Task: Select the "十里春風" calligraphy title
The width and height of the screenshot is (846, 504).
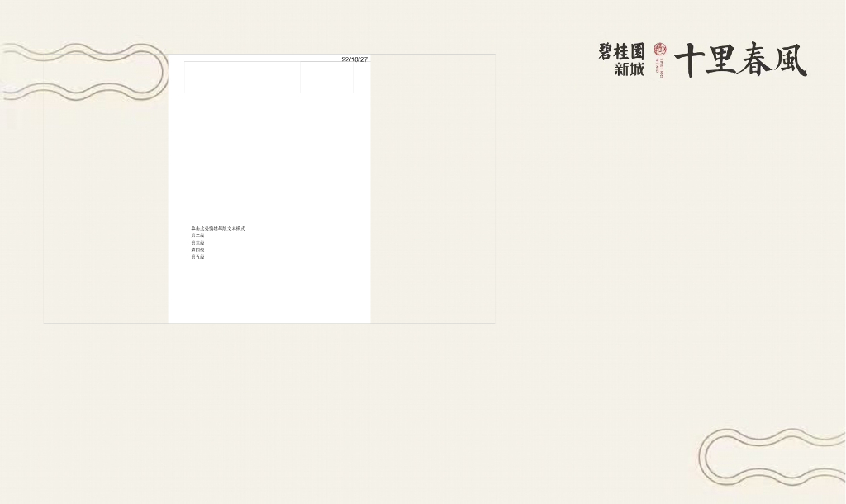Action: point(740,59)
